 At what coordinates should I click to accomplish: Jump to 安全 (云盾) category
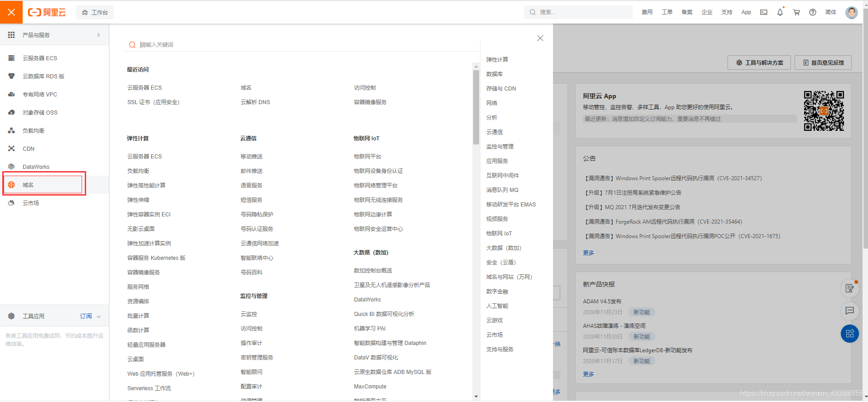[501, 263]
